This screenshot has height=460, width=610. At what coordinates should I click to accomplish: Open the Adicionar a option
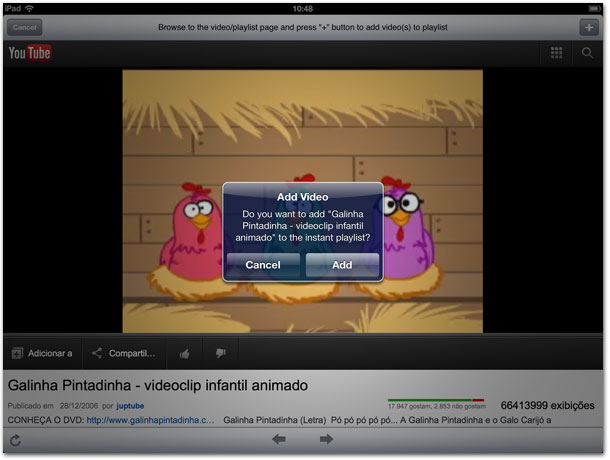point(42,353)
